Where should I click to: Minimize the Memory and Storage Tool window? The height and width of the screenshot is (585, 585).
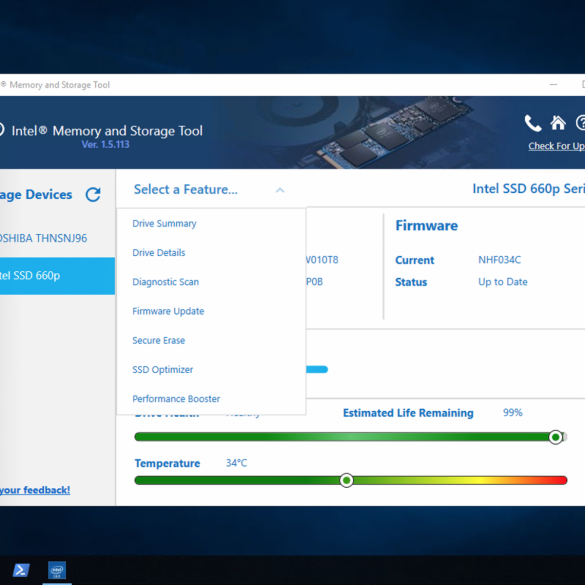point(553,85)
